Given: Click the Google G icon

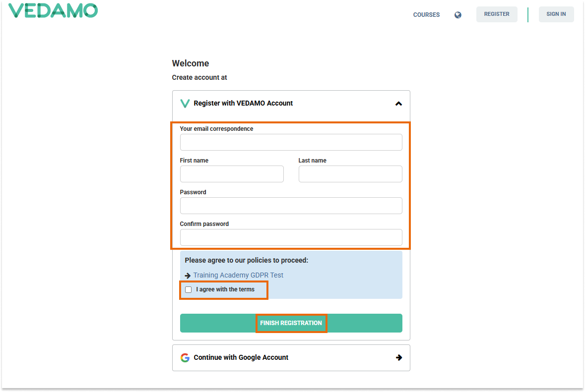Looking at the screenshot, I should pos(185,357).
